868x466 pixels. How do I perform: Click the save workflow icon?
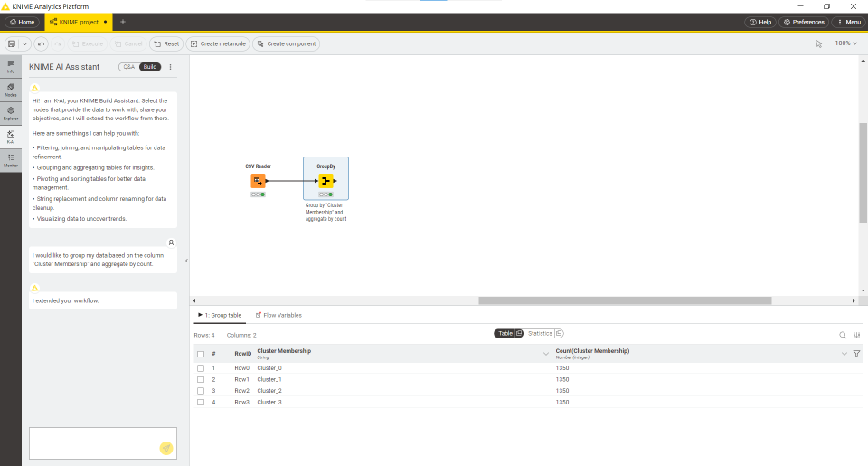(x=12, y=43)
